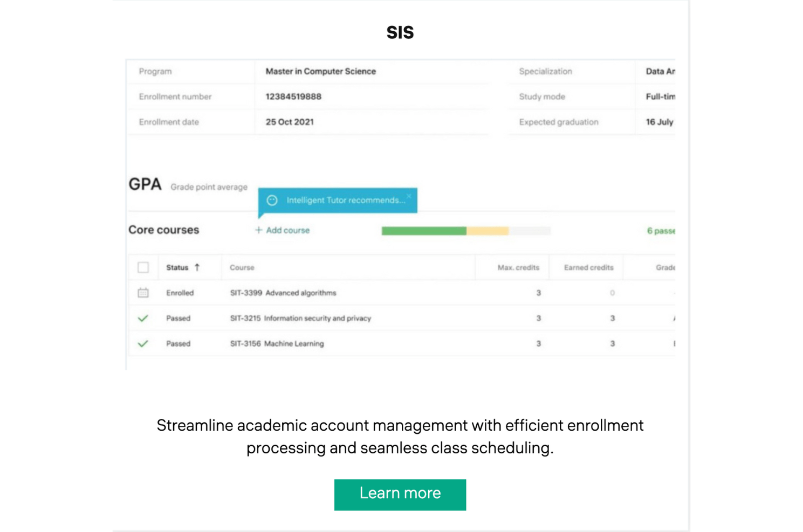Click the plus icon beside Add course

[x=258, y=230]
